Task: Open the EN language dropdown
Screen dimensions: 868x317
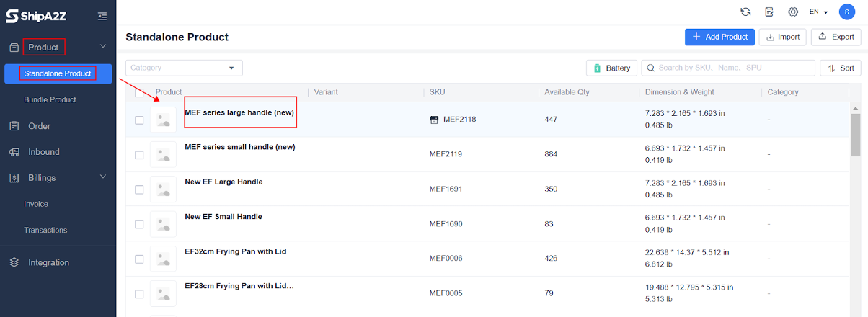Action: tap(818, 12)
